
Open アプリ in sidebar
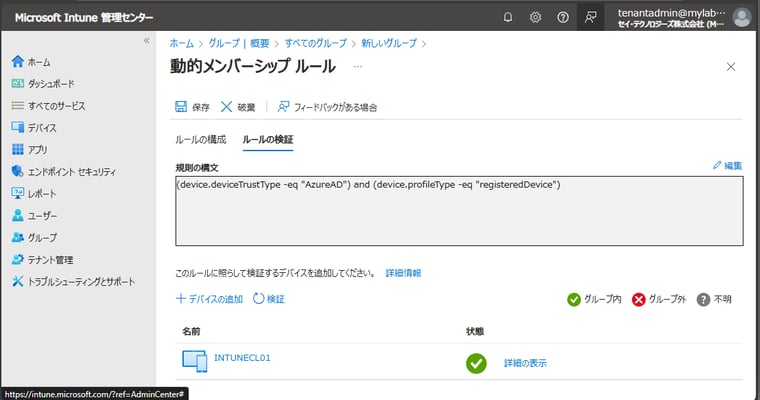click(30, 150)
